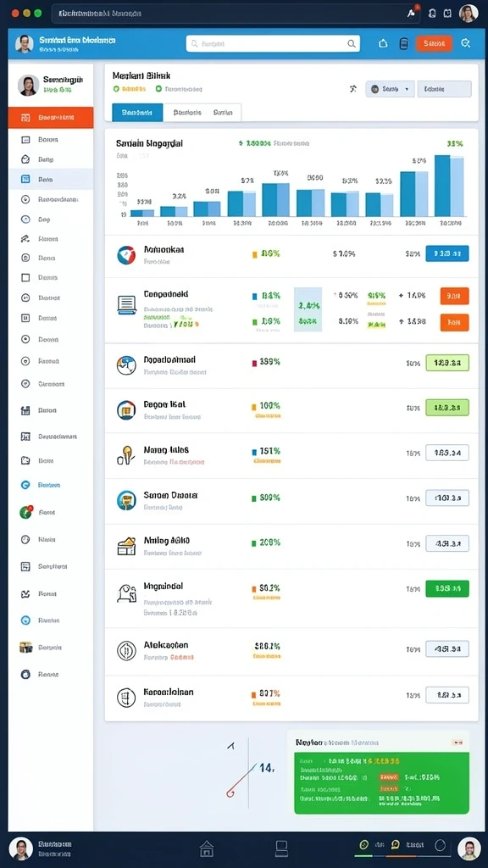Click the outlined button on the 209% row

tap(447, 543)
